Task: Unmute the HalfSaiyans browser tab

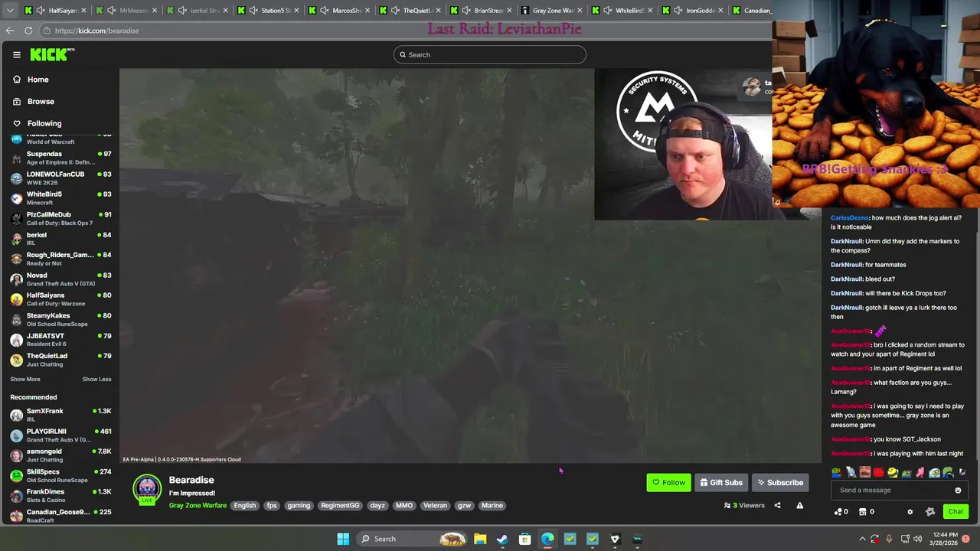Action: pos(41,11)
